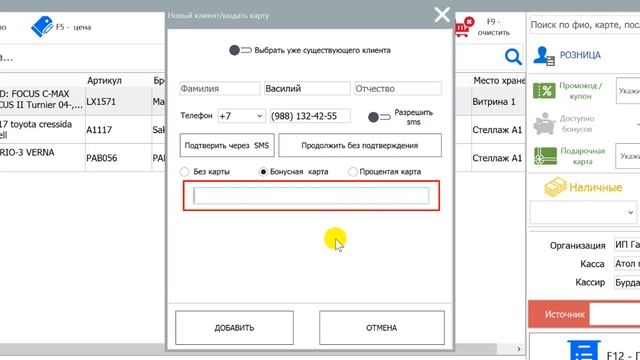Image resolution: width=640 pixels, height=360 pixels.
Task: Click the Организация field
Action: 627,244
